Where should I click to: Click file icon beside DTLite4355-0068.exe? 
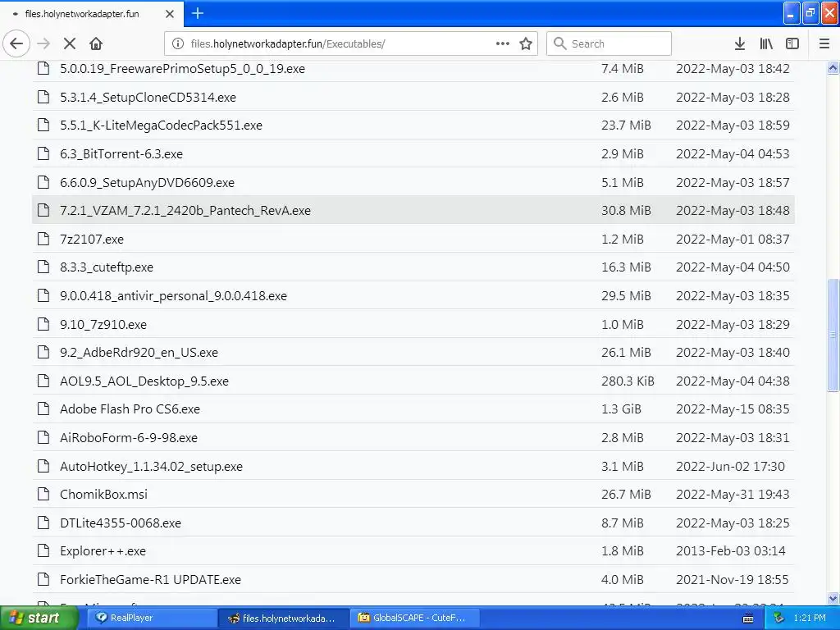pyautogui.click(x=43, y=523)
